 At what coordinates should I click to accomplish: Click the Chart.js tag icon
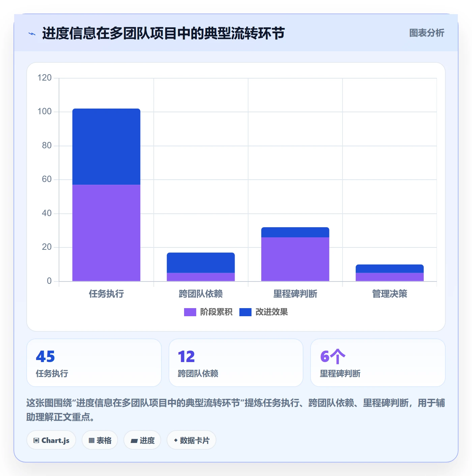click(36, 440)
